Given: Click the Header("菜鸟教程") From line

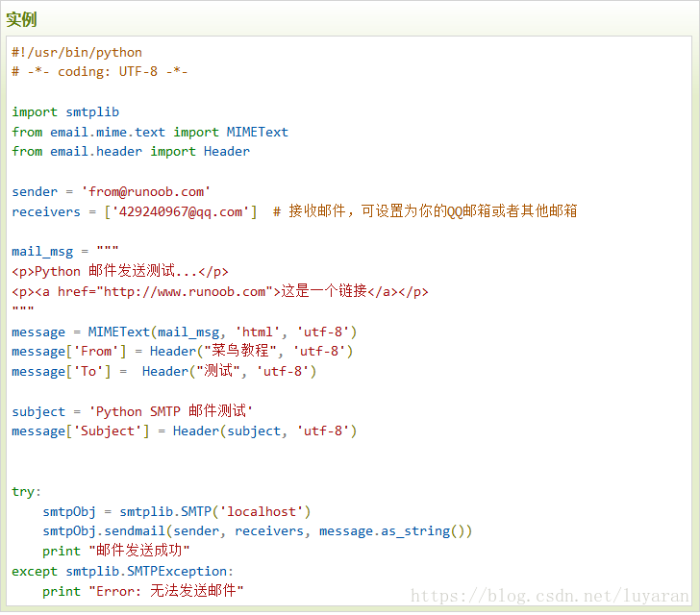Looking at the screenshot, I should pos(182,352).
